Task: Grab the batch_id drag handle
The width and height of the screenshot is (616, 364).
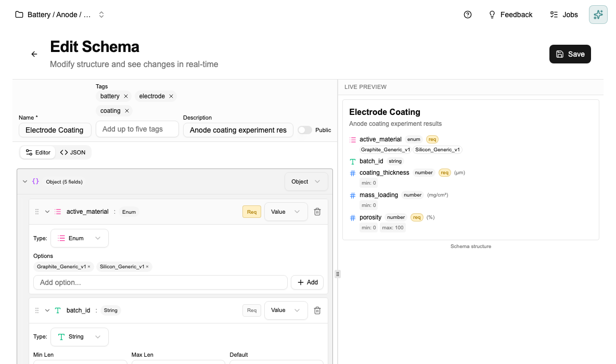Action: coord(37,310)
